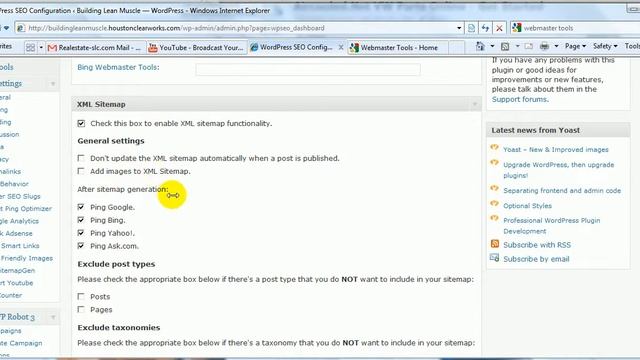Image resolution: width=640 pixels, height=360 pixels.
Task: Open the Adsense sidebar item
Action: pos(16,233)
